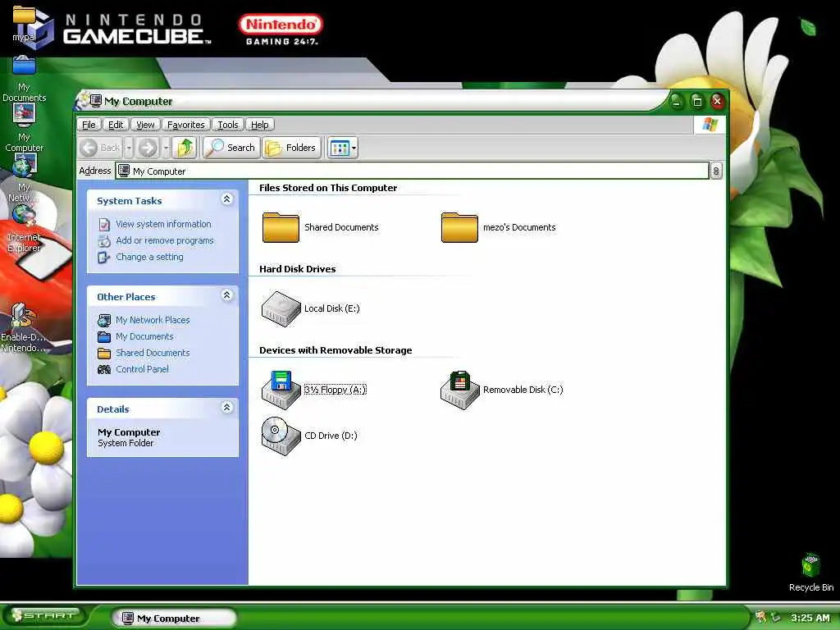Click the My Network Places sidebar icon
Screen dimensions: 840x630
click(x=104, y=321)
